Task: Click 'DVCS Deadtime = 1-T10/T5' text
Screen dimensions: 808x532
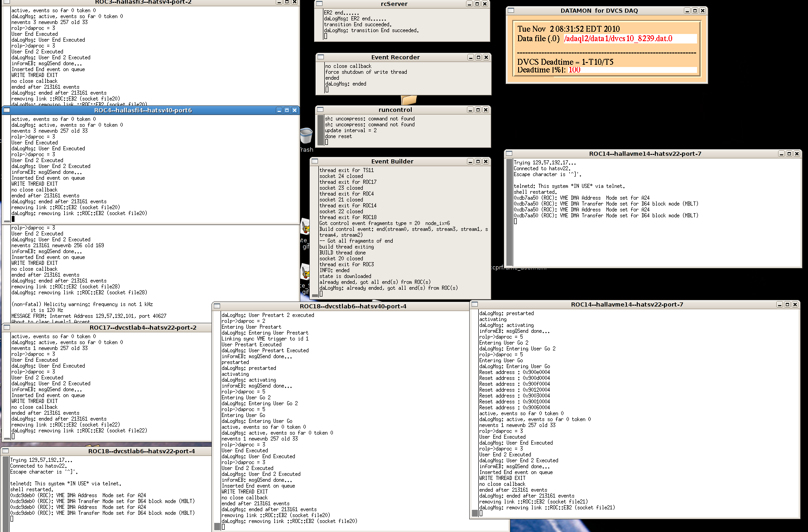Action: pyautogui.click(x=565, y=62)
